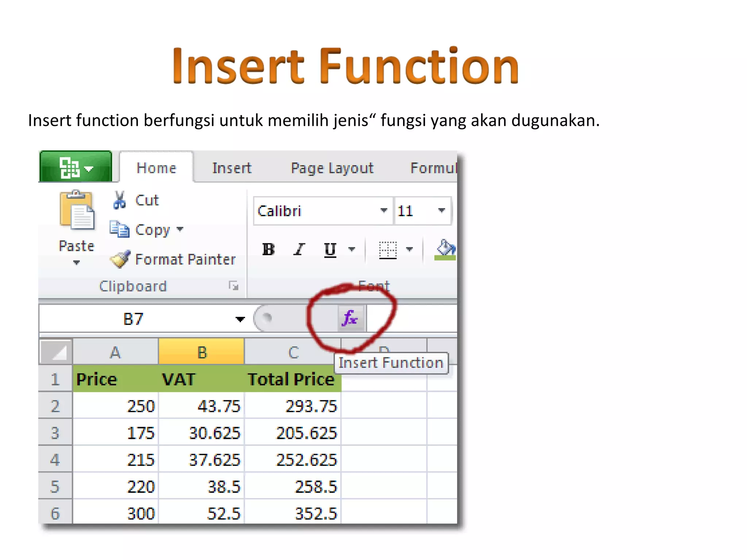Screen dimensions: 747x560
Task: Select cell containing 43.75
Action: [201, 406]
